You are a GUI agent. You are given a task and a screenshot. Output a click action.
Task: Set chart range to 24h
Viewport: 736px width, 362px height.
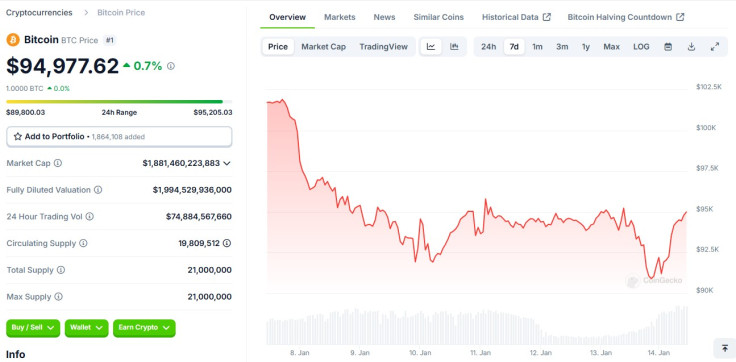tap(489, 46)
